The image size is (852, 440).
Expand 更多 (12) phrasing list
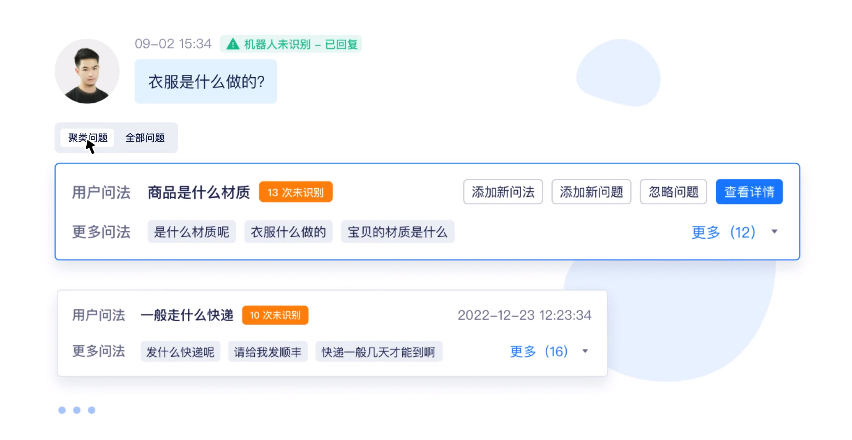[723, 232]
